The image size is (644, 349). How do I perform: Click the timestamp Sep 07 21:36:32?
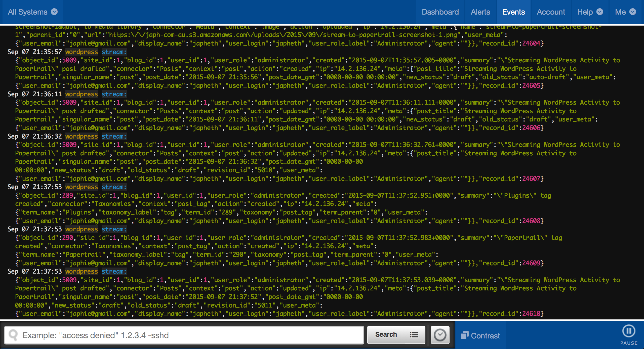(35, 136)
